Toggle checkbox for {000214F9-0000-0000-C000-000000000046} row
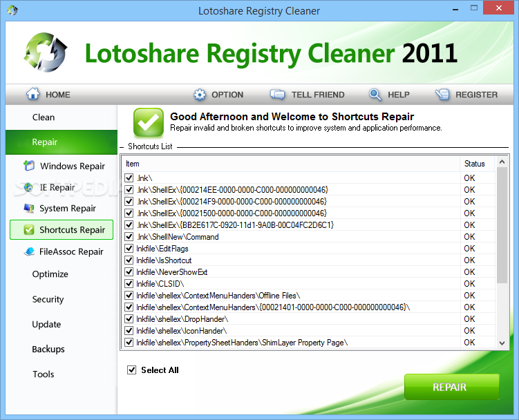 (x=129, y=201)
